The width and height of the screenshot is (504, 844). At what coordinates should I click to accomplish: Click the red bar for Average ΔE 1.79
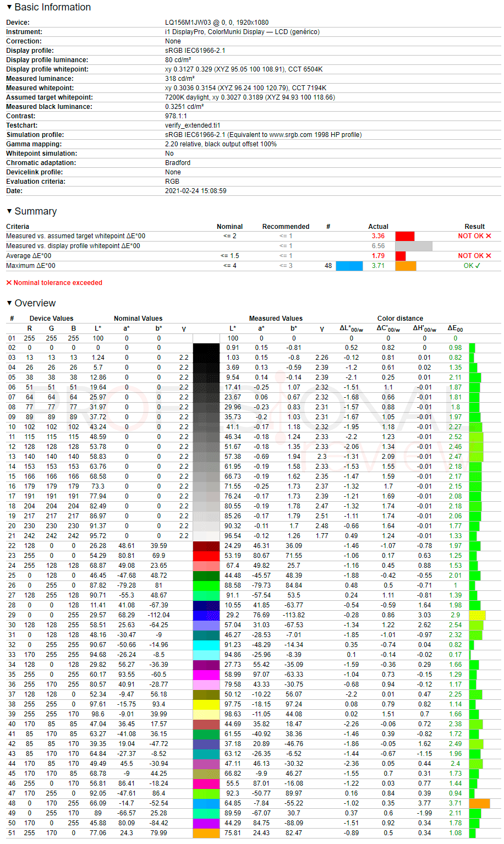tap(401, 256)
